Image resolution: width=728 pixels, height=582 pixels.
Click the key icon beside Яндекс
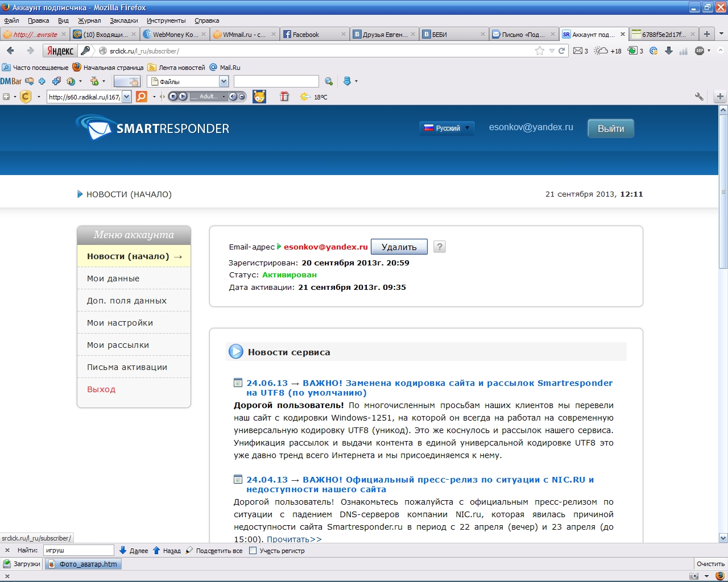click(x=85, y=51)
